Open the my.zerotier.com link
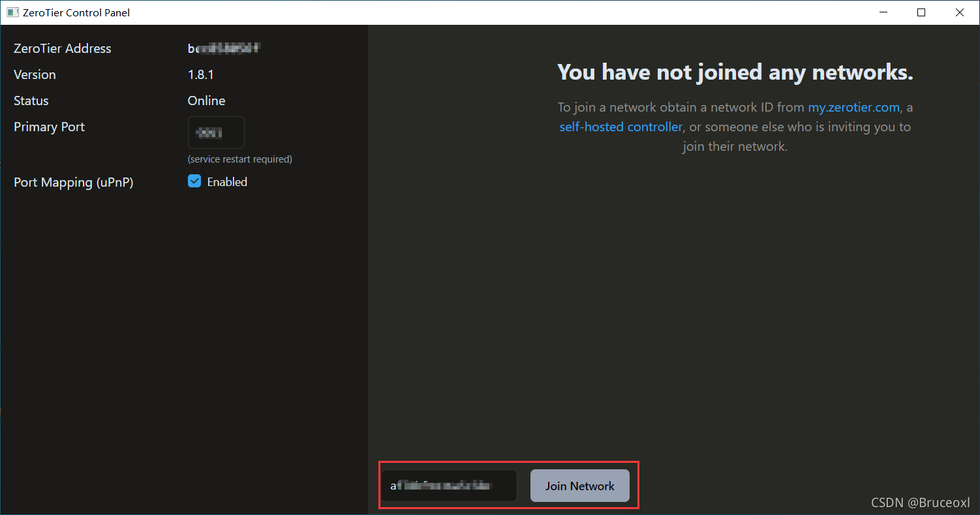Image resolution: width=980 pixels, height=515 pixels. click(854, 107)
